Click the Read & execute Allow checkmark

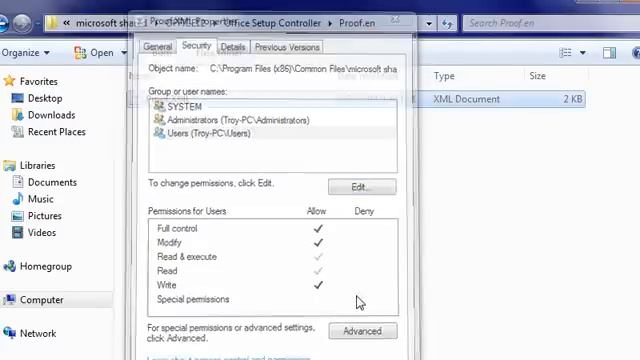pyautogui.click(x=318, y=257)
